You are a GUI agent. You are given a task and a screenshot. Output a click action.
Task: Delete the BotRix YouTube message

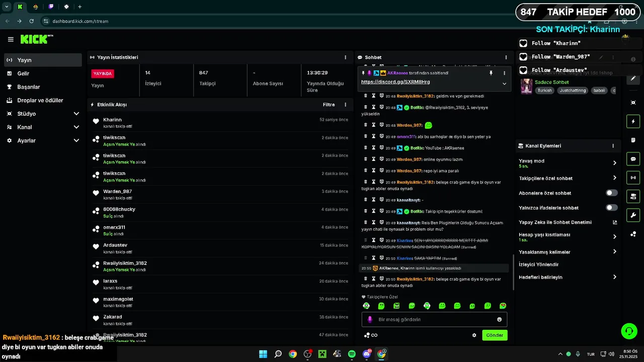point(366,148)
